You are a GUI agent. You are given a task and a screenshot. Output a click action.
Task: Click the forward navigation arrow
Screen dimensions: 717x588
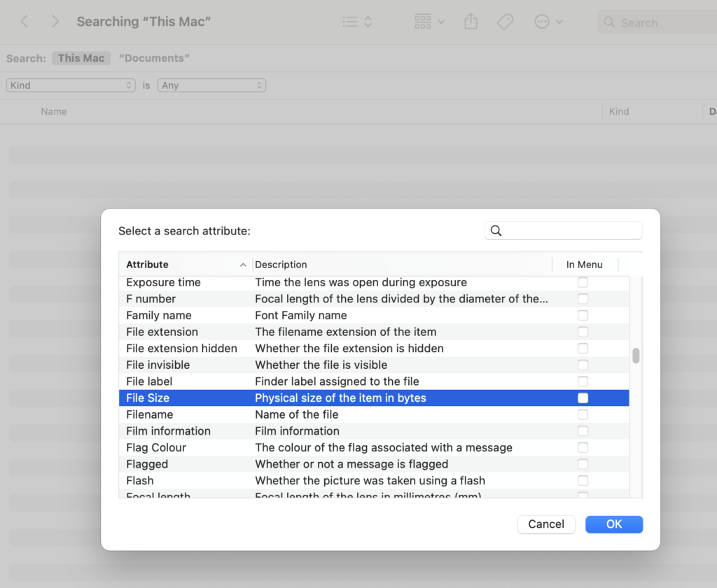point(55,21)
